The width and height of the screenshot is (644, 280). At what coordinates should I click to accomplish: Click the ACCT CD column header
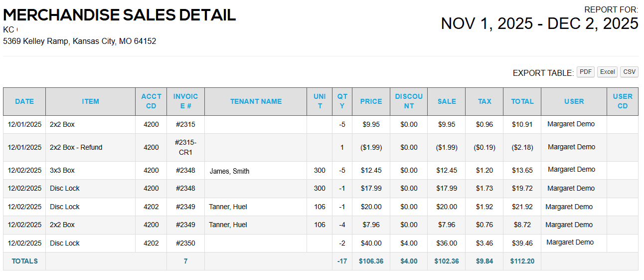[151, 101]
